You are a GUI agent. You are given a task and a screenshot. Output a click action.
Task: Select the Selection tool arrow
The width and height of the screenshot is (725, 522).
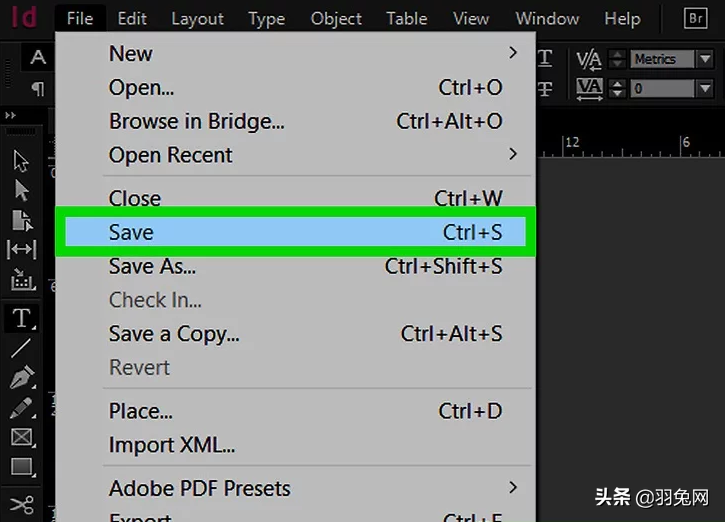tap(21, 161)
